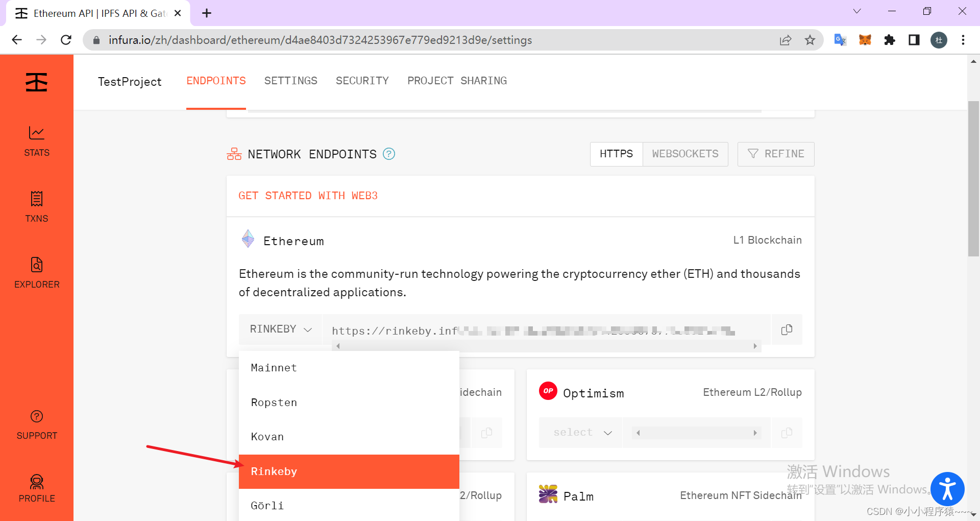Choose Rinkeby from network list
Image resolution: width=980 pixels, height=521 pixels.
[x=349, y=471]
